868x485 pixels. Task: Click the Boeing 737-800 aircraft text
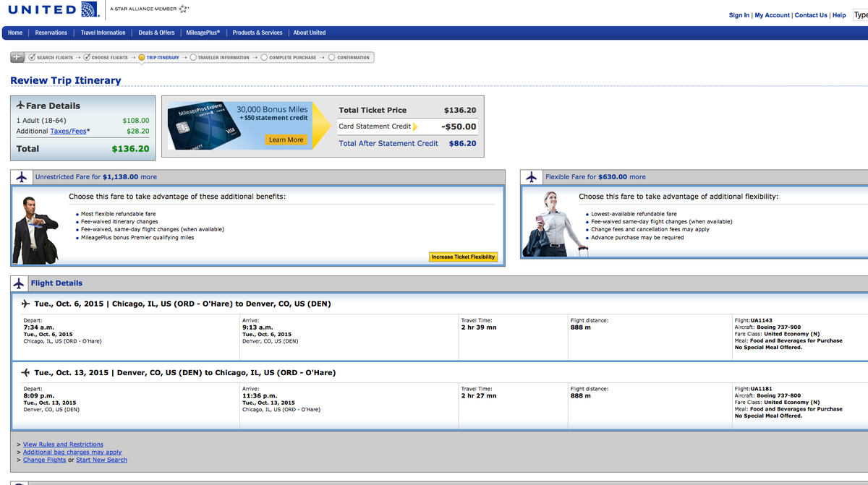coord(779,396)
